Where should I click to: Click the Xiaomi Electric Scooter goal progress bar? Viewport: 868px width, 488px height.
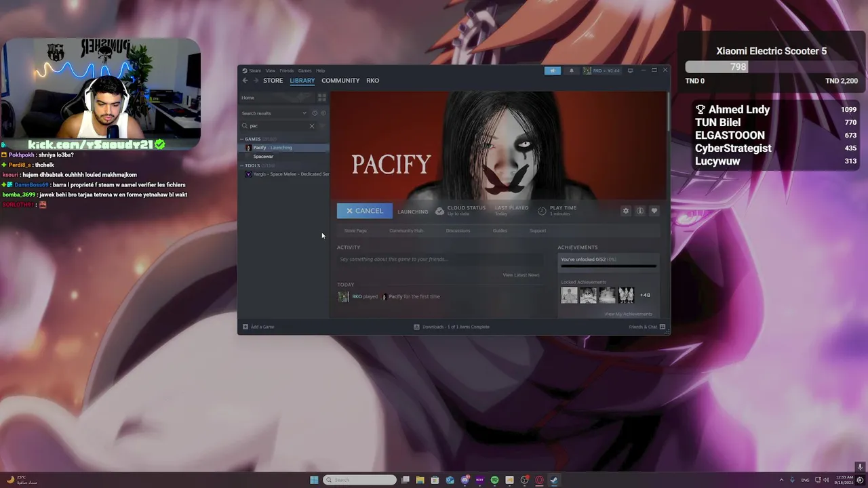tap(772, 66)
